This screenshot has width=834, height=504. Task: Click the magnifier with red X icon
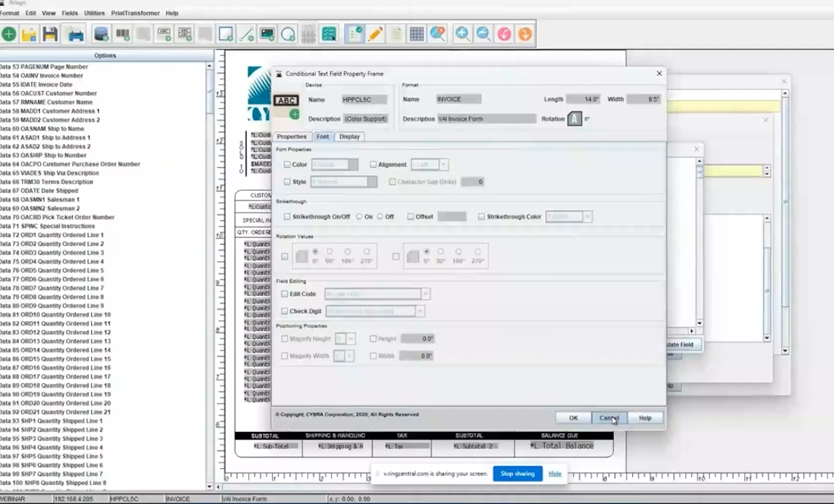point(438,34)
